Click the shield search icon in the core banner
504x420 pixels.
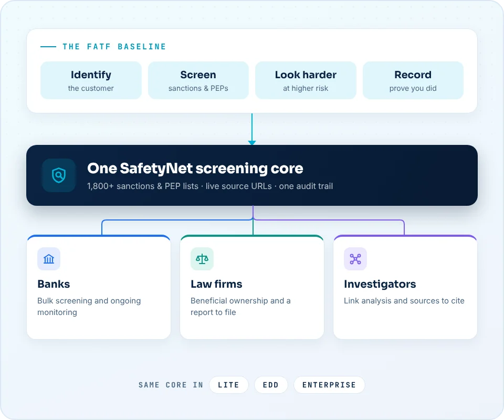point(59,175)
